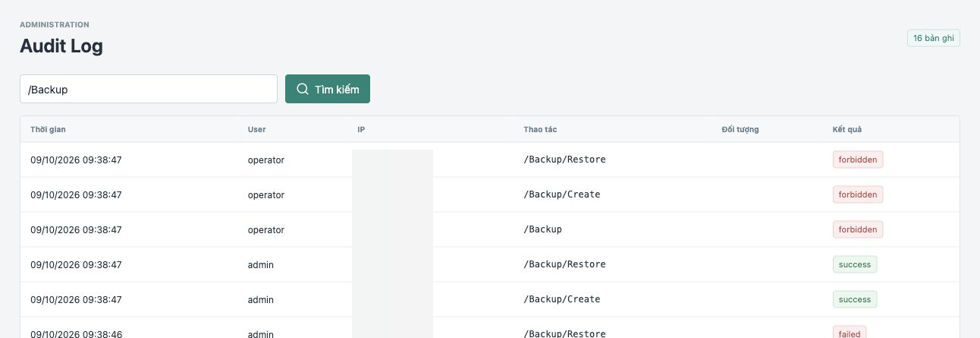Click admin user in the success /Backup/Create row
Viewport: 980px width, 338px height.
[261, 300]
